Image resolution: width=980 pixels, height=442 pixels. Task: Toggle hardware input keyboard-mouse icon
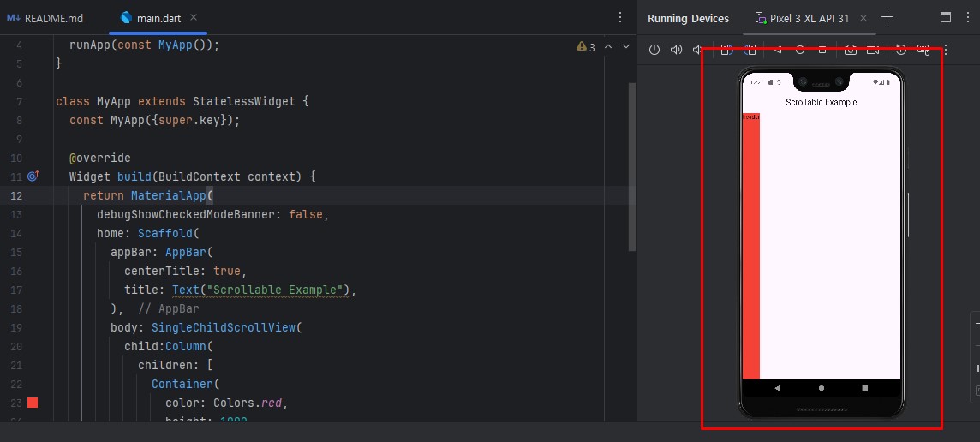click(923, 50)
